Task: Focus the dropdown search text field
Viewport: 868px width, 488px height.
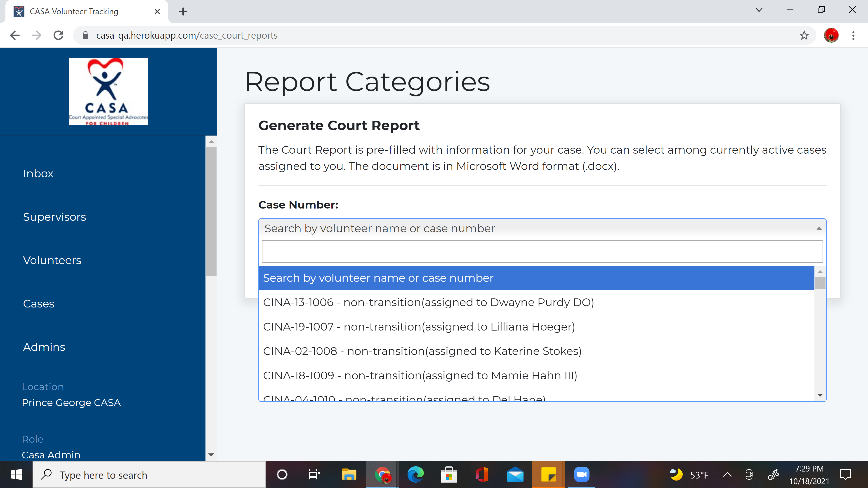Action: pyautogui.click(x=542, y=252)
